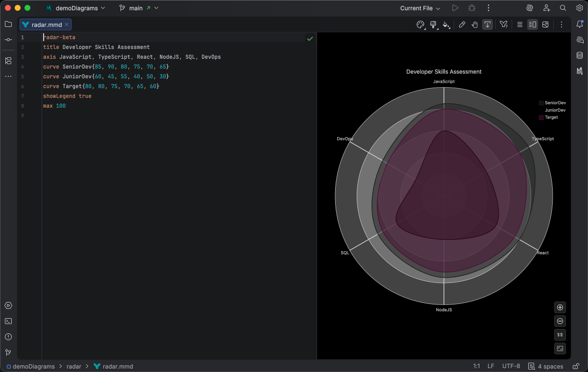The image size is (588, 372).
Task: Click line number 5 in the gutter
Action: (22, 76)
